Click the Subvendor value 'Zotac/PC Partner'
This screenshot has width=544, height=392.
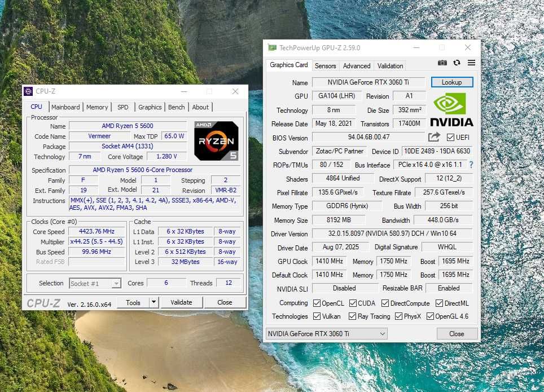pos(339,151)
